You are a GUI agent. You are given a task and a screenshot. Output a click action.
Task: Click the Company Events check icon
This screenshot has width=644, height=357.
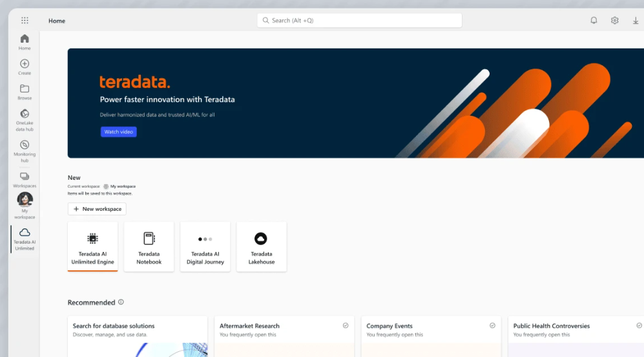point(492,325)
